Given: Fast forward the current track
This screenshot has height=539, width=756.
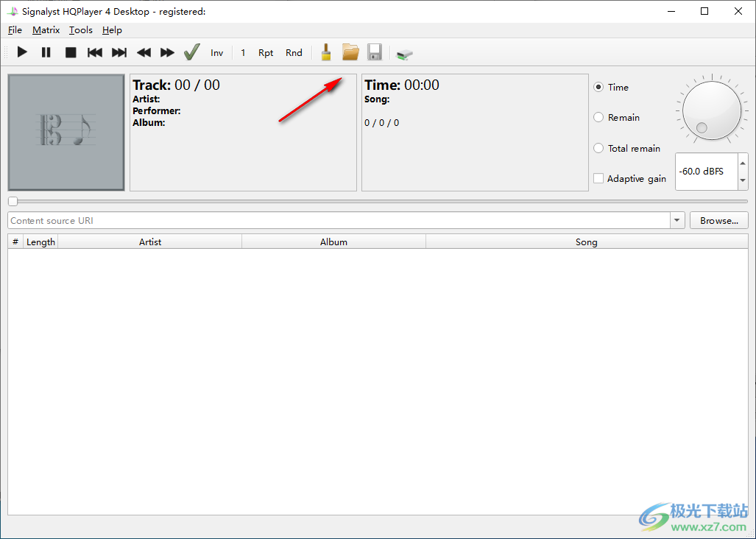Looking at the screenshot, I should pyautogui.click(x=167, y=52).
